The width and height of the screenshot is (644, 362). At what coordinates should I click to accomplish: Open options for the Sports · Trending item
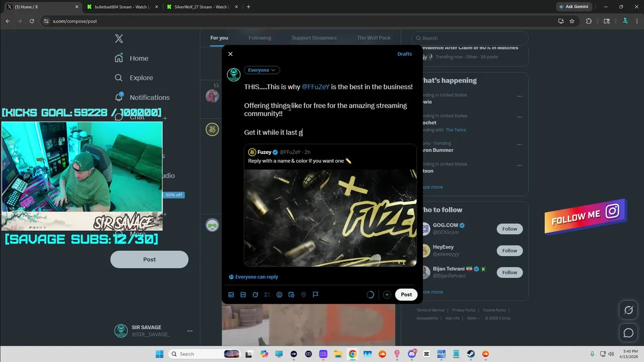520,145
